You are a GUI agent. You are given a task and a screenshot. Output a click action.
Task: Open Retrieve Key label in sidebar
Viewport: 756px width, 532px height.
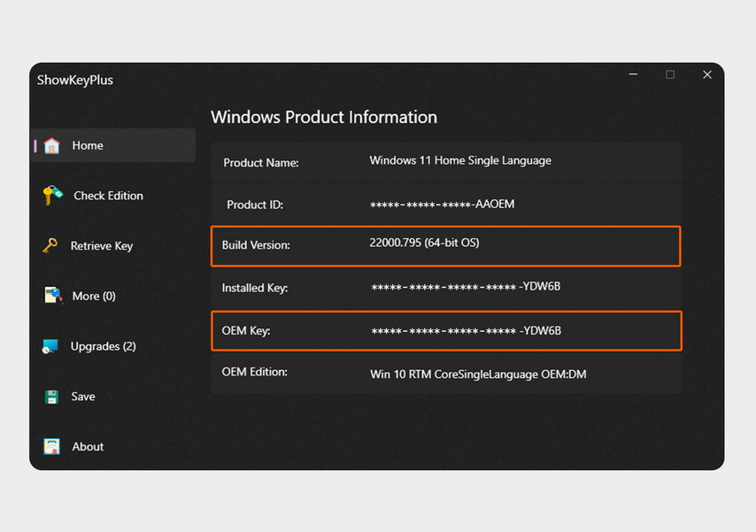click(x=102, y=246)
